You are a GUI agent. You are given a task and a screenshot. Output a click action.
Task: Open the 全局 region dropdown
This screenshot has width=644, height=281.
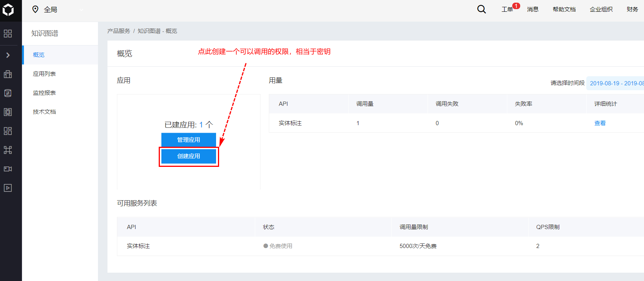click(57, 9)
